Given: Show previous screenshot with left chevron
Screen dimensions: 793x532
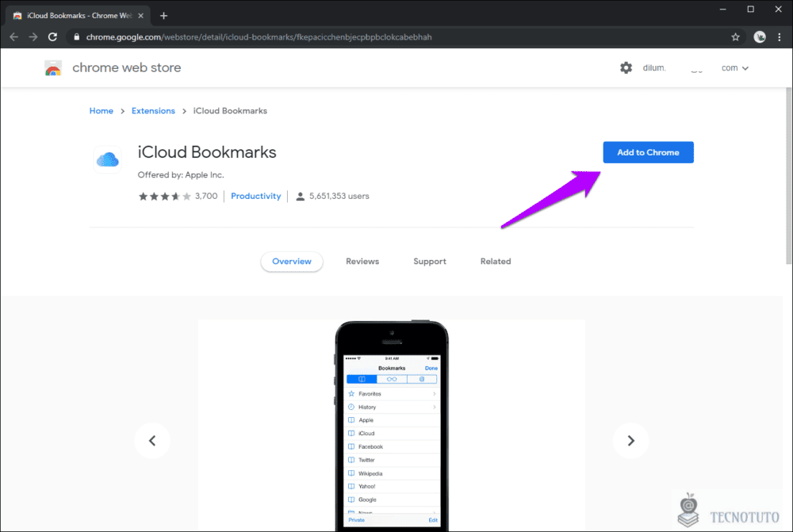Looking at the screenshot, I should (152, 441).
